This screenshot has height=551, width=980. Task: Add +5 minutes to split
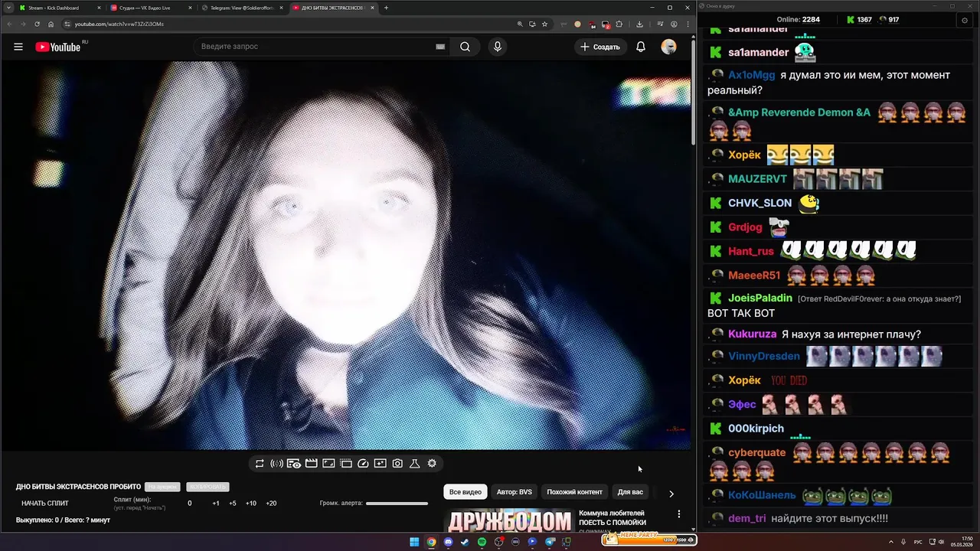click(x=233, y=504)
